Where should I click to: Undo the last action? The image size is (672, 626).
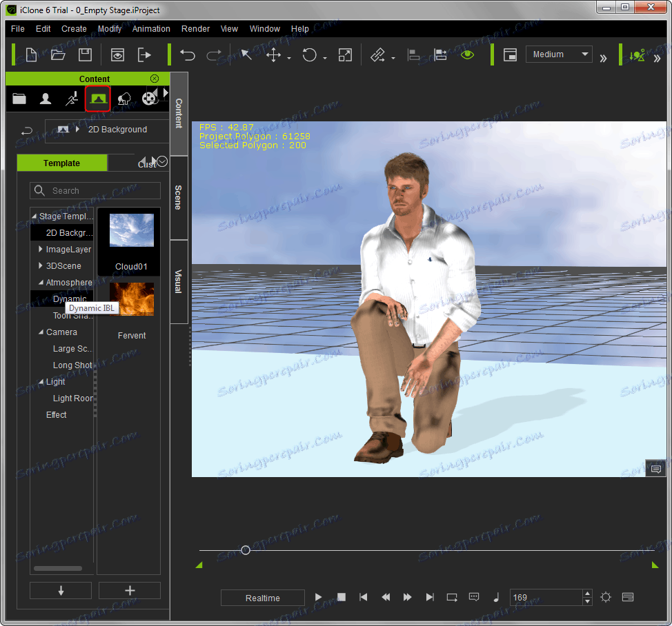(x=187, y=55)
